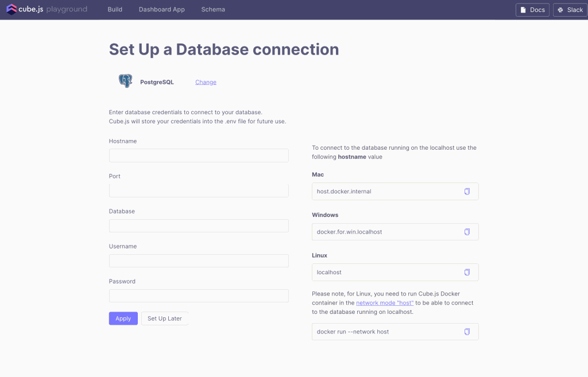The width and height of the screenshot is (588, 377).
Task: Click the cube.js playground logo
Action: click(47, 9)
